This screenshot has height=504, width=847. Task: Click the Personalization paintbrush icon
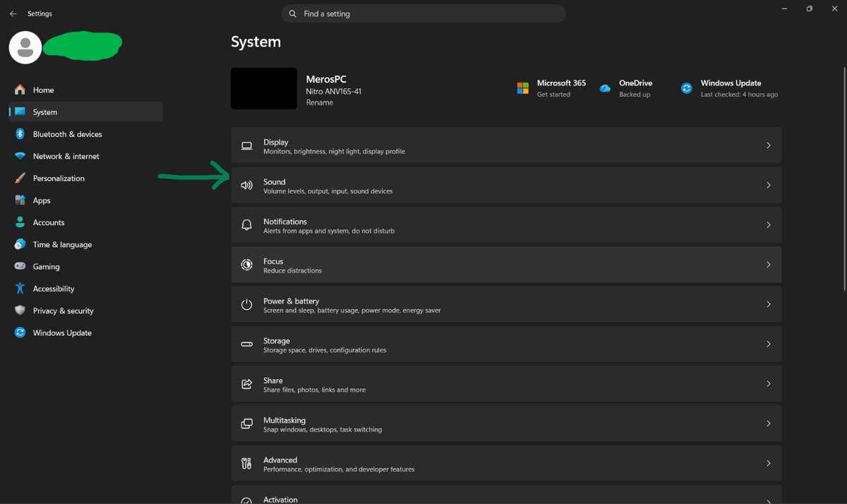click(x=20, y=178)
